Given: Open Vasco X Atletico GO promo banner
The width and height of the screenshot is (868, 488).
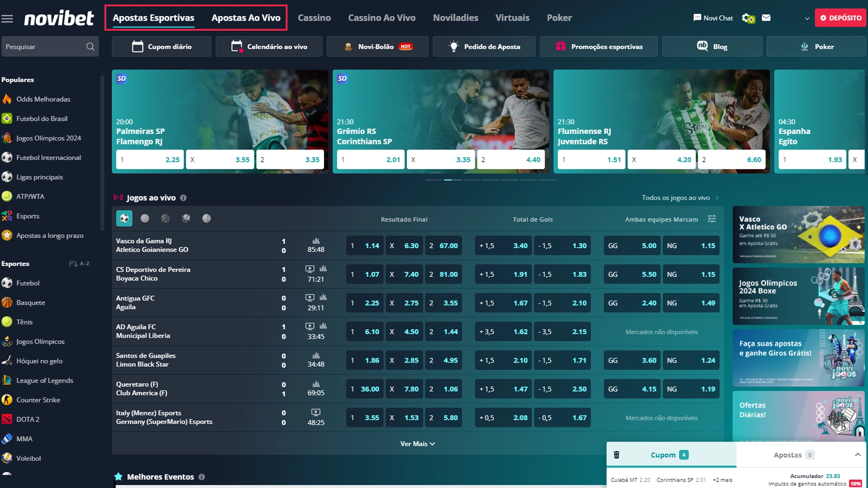Looking at the screenshot, I should coord(798,235).
